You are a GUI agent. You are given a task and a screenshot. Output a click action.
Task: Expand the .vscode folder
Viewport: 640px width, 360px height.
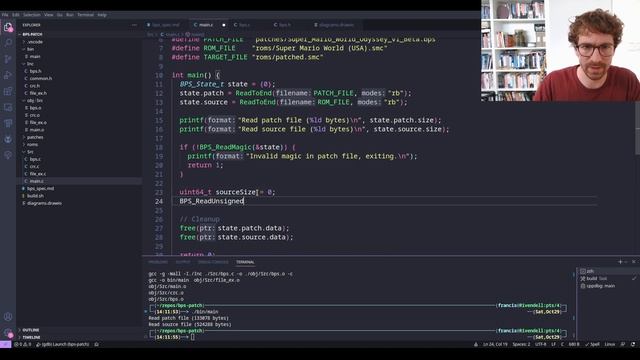(80, 42)
